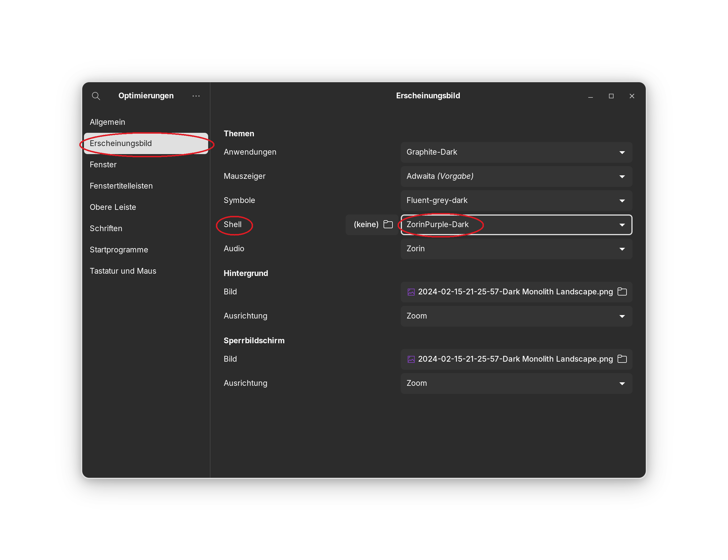The width and height of the screenshot is (728, 560).
Task: Open folder icon for Hintergrund Bild
Action: (622, 292)
